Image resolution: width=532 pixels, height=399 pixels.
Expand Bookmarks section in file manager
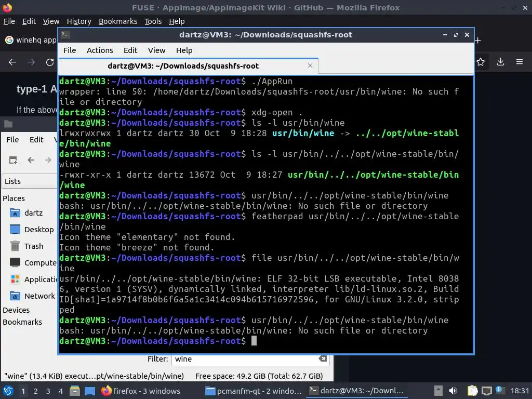click(x=22, y=322)
